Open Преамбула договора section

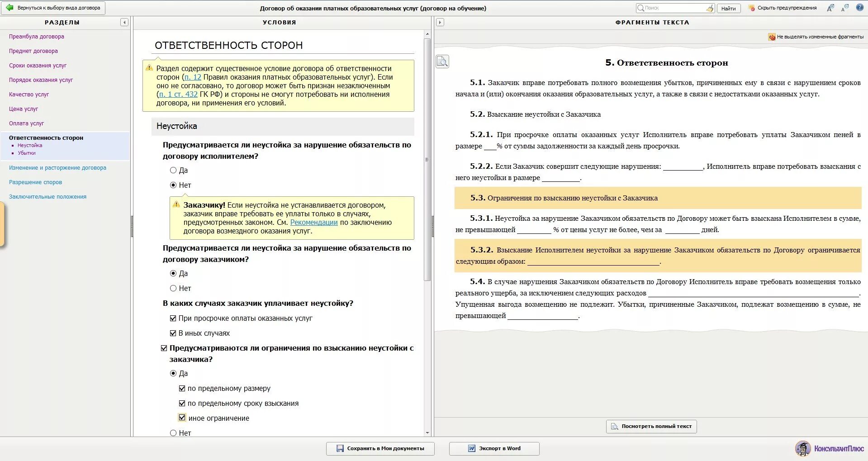[37, 37]
